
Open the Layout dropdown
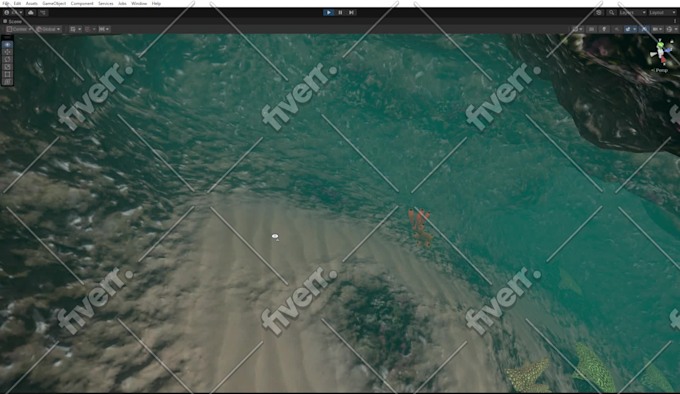(x=662, y=13)
